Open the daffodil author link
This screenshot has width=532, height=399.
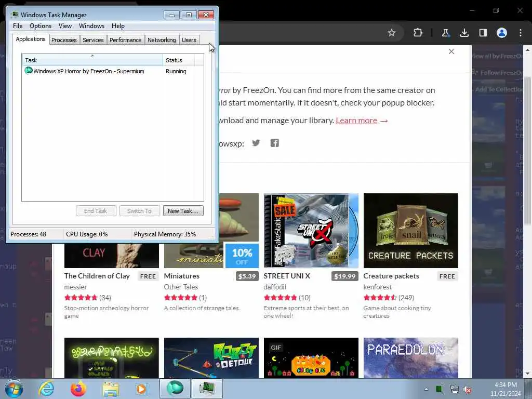point(275,287)
